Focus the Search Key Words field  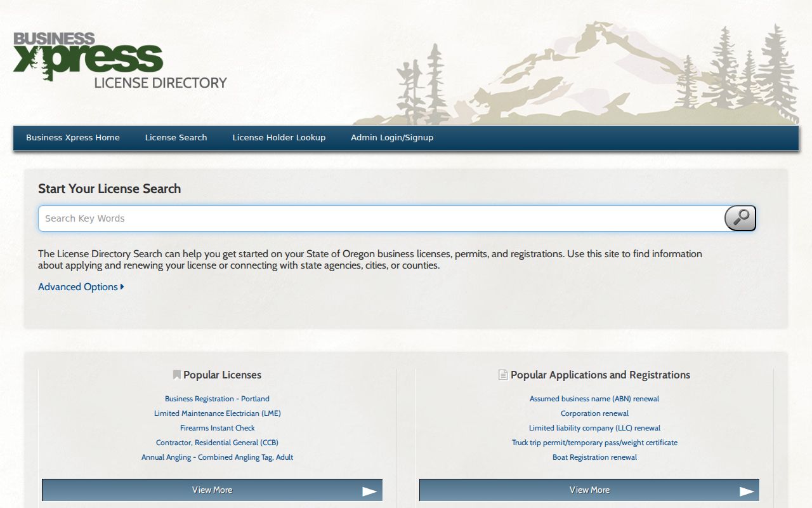tap(381, 218)
